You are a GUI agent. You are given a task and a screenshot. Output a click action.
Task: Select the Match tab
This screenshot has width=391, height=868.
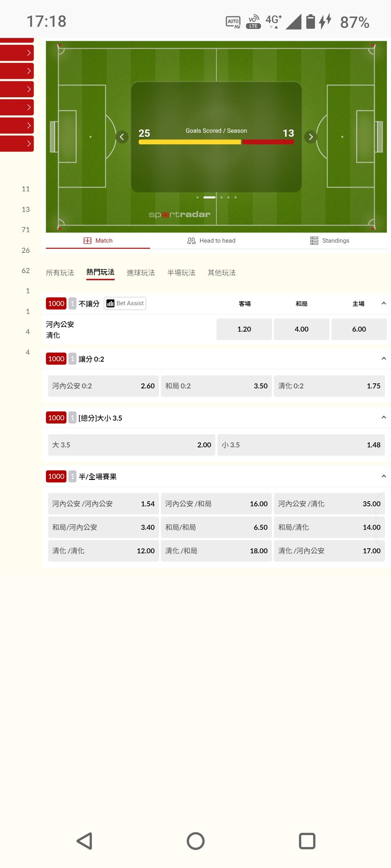tap(98, 241)
